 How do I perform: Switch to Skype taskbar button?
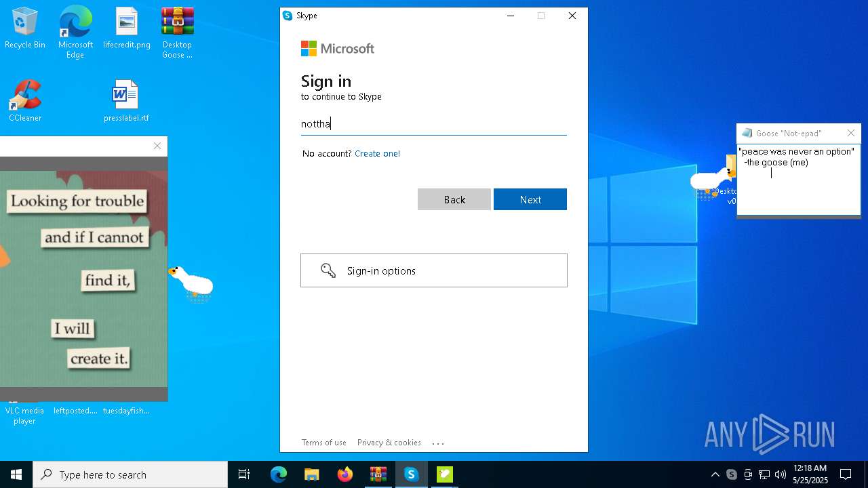click(x=411, y=474)
